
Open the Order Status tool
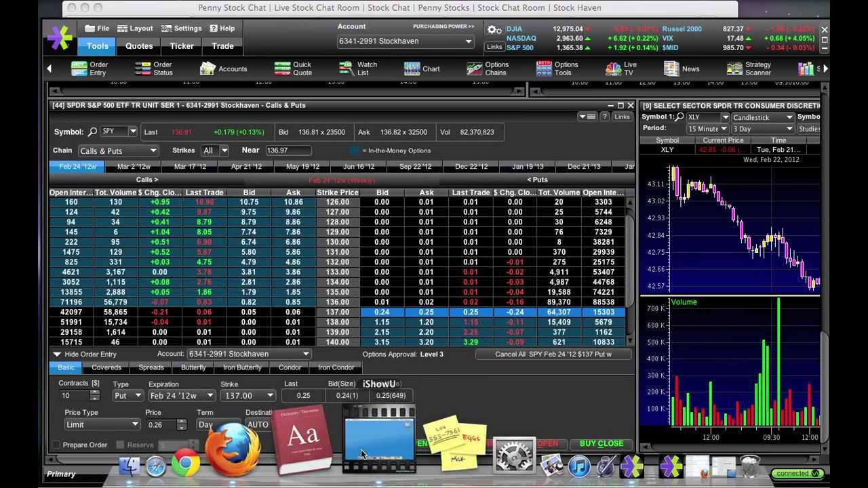click(153, 68)
